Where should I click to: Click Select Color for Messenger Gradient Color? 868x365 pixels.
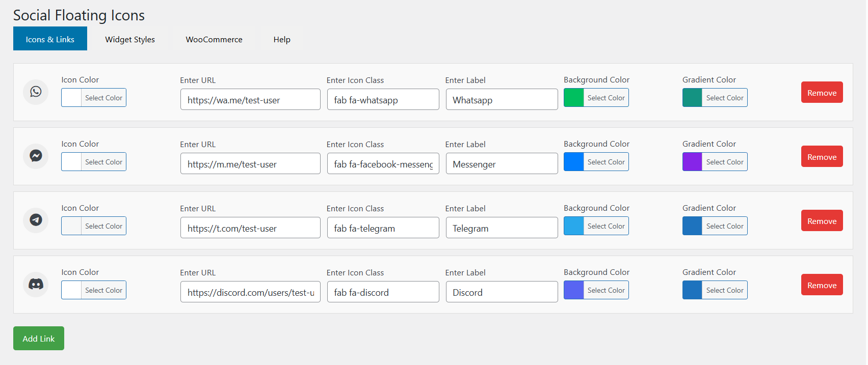click(x=725, y=162)
